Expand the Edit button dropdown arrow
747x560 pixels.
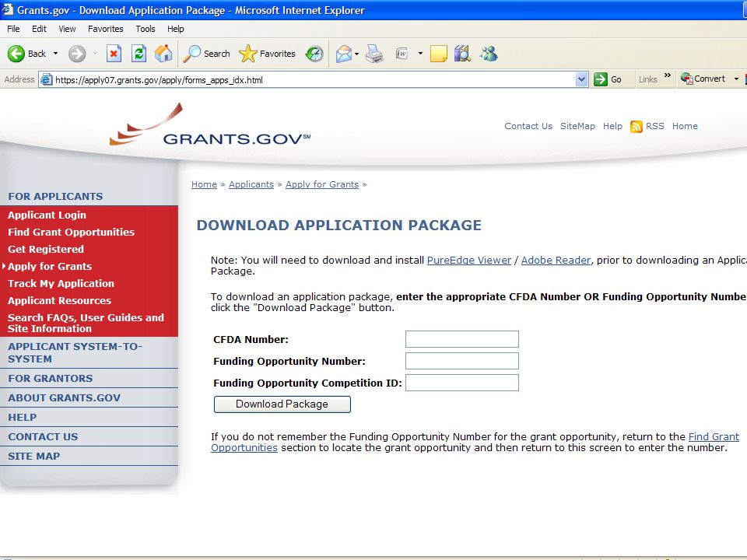pyautogui.click(x=420, y=54)
